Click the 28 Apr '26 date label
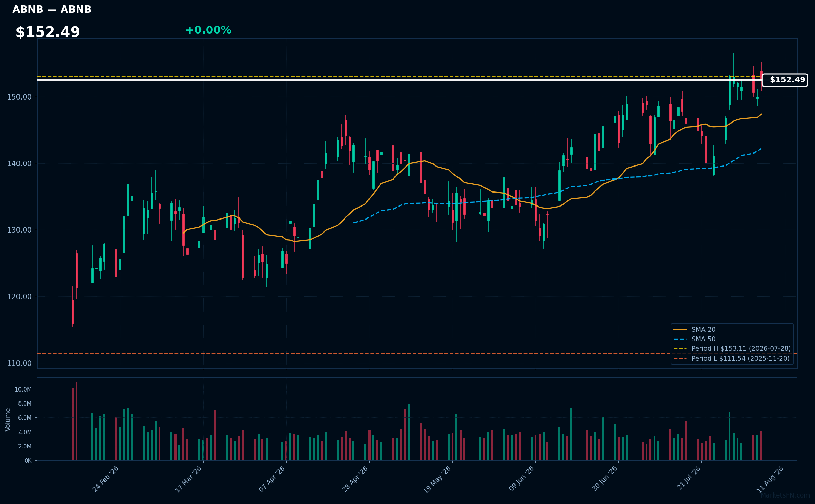The height and width of the screenshot is (504, 815). point(355,479)
